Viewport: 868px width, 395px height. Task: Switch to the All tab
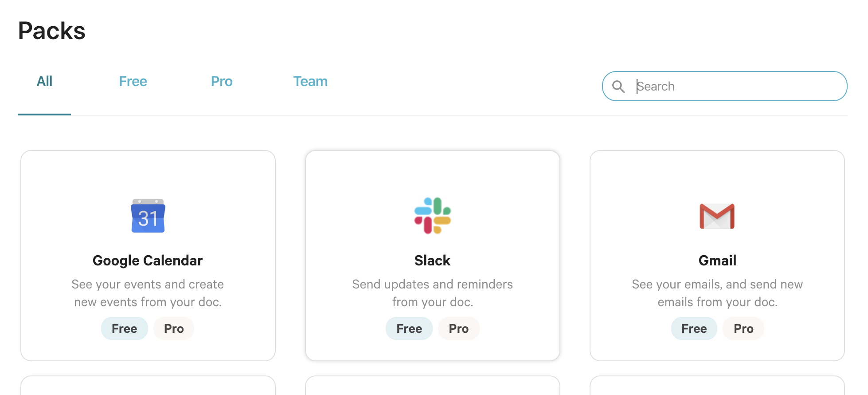(44, 82)
